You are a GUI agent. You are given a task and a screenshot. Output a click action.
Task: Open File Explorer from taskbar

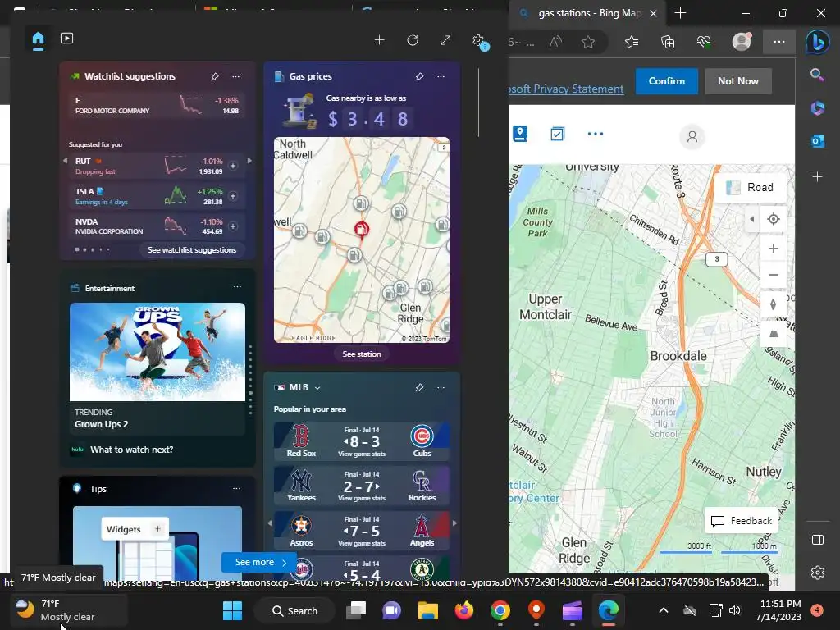point(428,610)
